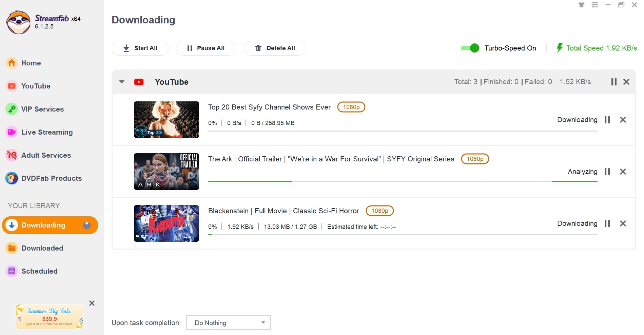Viewport: 644px width, 335px height.
Task: Click The Ark trailer progress bar
Action: [x=403, y=182]
